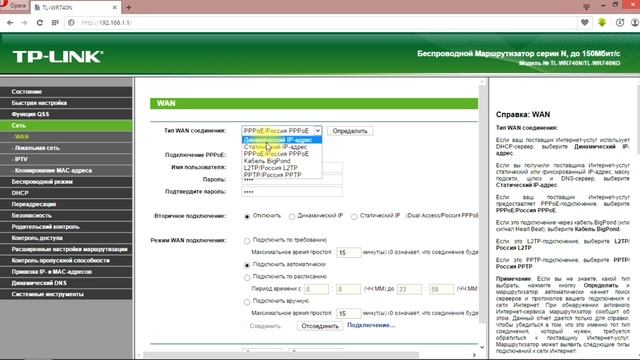Click the TP-LINK logo
Viewport: 640px width, 360px height.
[58, 57]
